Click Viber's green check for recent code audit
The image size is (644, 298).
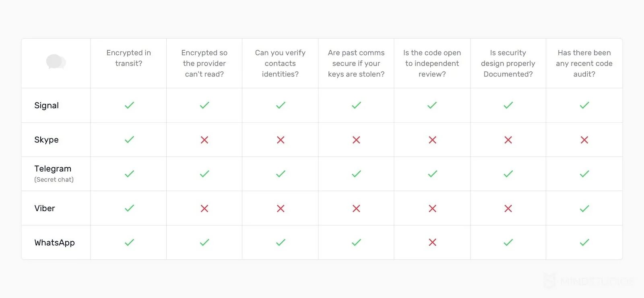584,208
